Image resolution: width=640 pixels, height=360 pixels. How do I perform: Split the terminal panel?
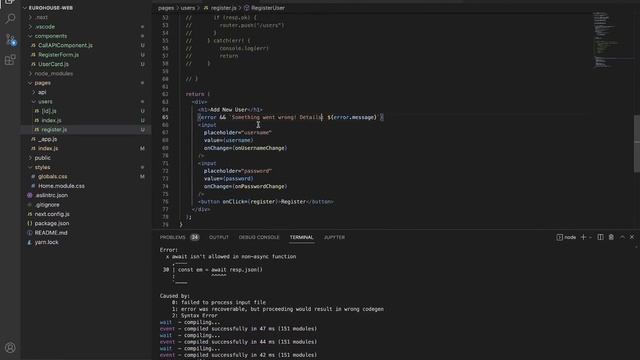(600, 237)
